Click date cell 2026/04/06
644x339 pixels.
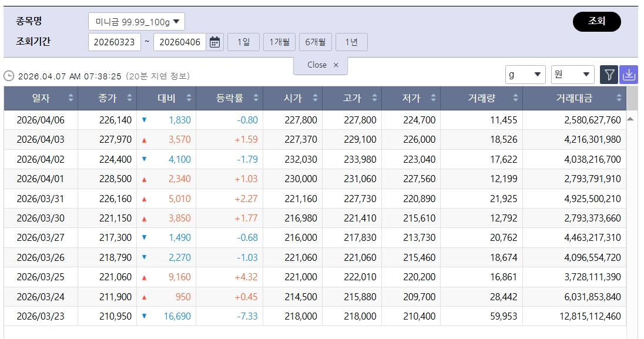41,120
